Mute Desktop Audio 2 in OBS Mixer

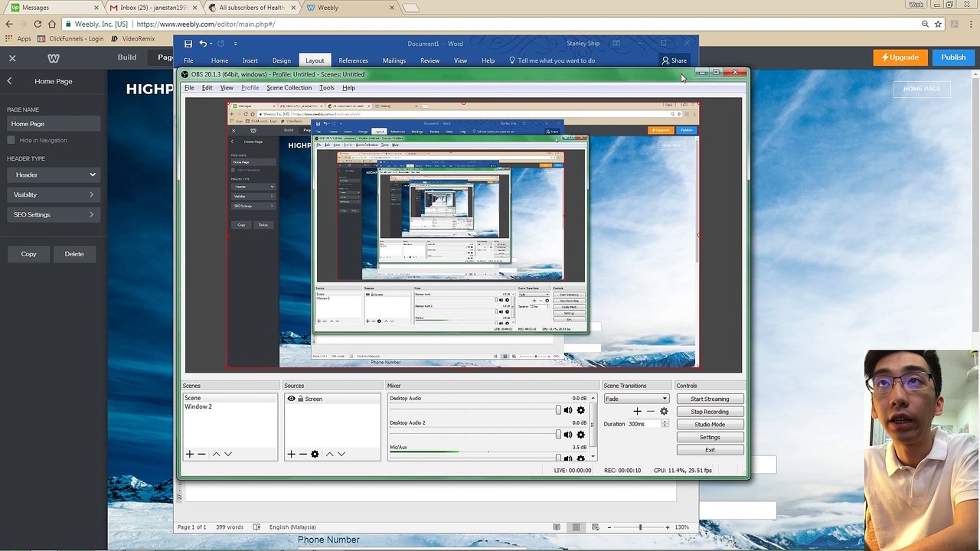(568, 435)
